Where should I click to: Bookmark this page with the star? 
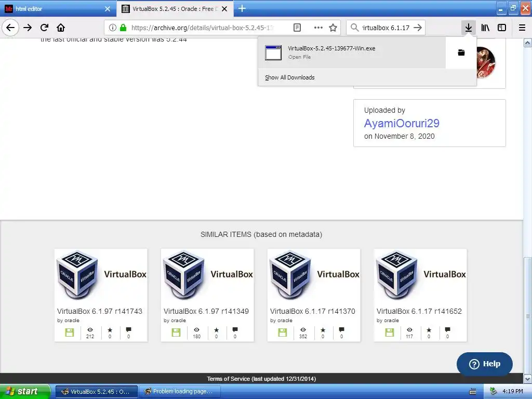(x=333, y=28)
